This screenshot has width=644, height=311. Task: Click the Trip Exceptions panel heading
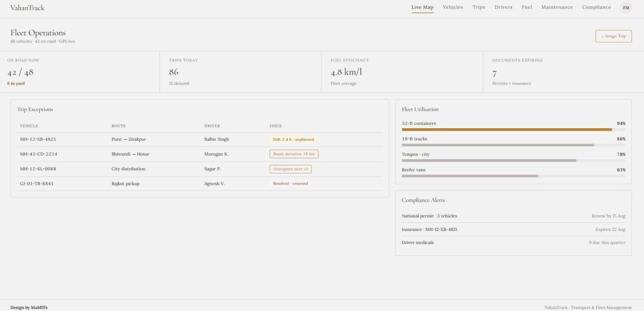(35, 110)
